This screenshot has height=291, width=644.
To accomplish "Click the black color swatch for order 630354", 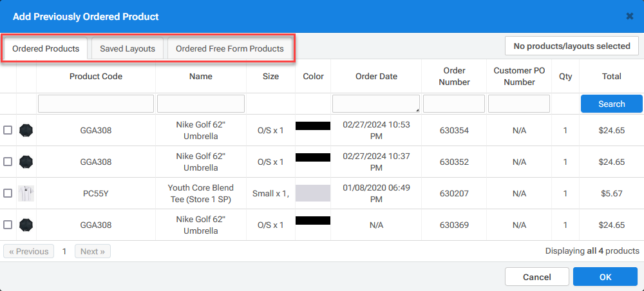I will (313, 126).
